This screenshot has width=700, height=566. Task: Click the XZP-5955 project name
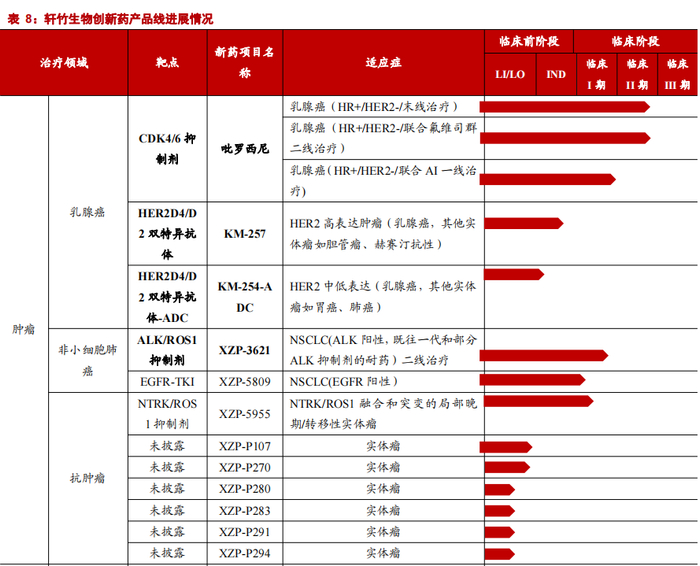pos(245,414)
